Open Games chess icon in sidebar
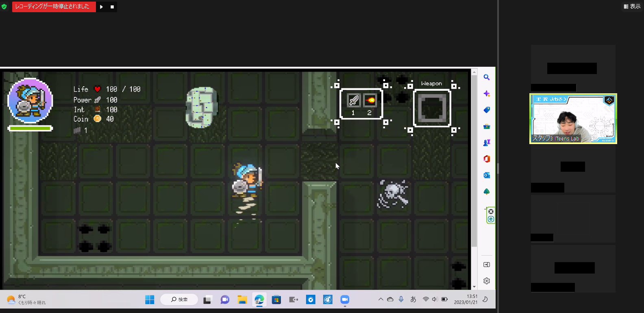Viewport: 644px width, 313px height. tap(487, 142)
